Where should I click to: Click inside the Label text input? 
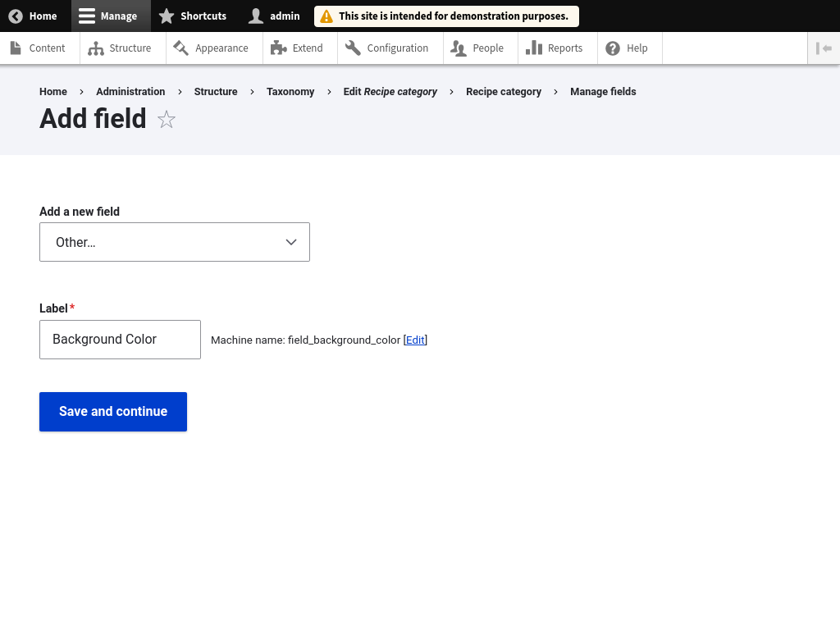pyautogui.click(x=120, y=339)
